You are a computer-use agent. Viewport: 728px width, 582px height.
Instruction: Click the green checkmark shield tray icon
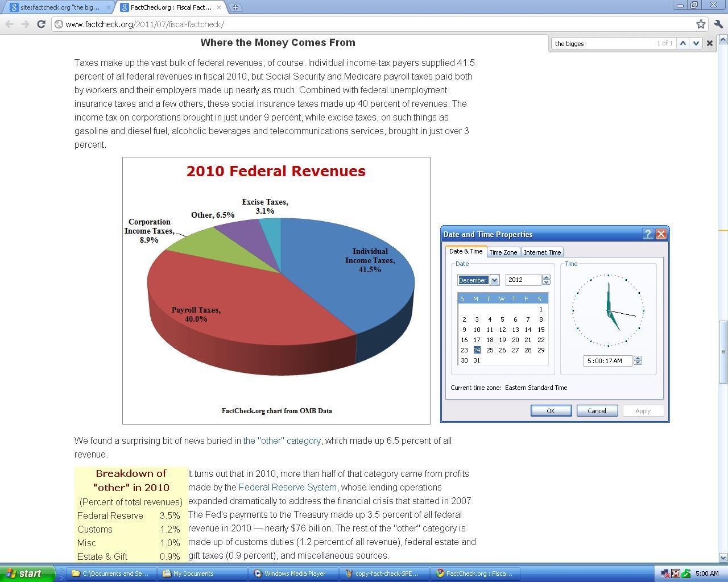(686, 573)
